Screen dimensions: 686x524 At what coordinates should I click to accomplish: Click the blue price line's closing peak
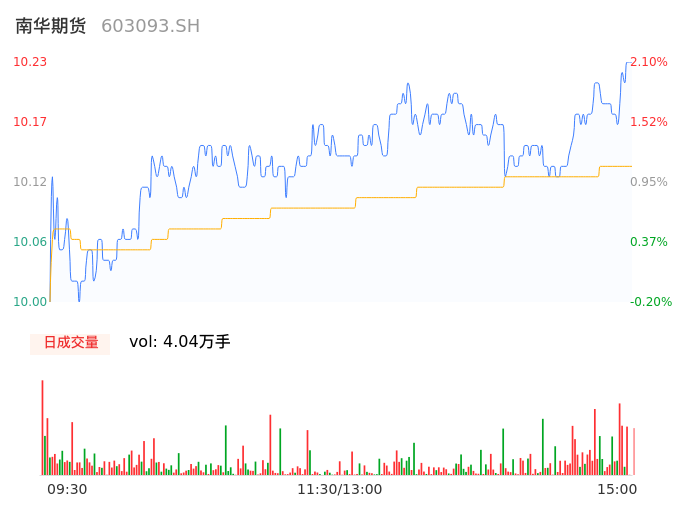(x=629, y=62)
